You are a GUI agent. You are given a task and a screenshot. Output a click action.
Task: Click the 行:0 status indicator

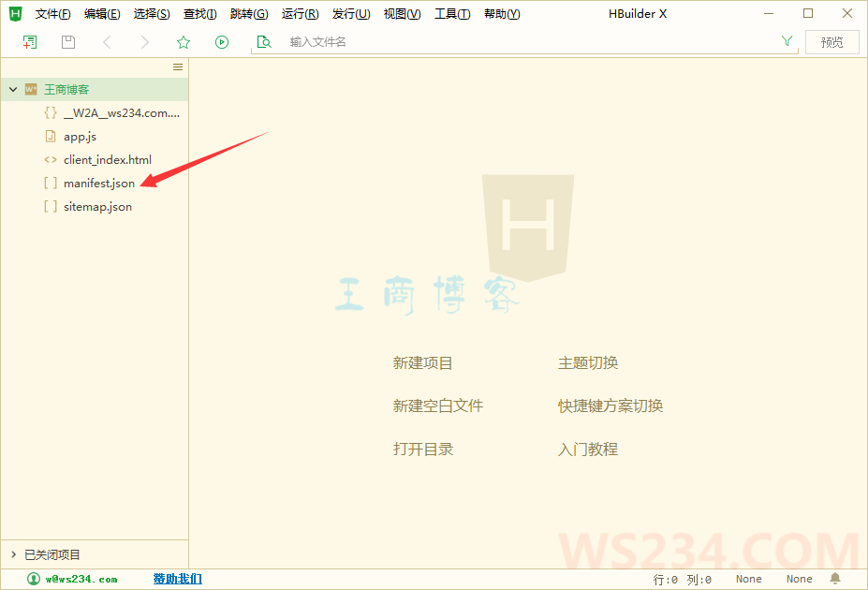tap(666, 580)
